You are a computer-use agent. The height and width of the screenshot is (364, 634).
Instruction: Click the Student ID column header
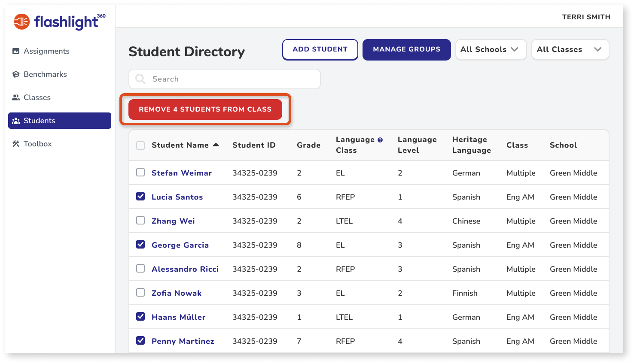point(254,145)
